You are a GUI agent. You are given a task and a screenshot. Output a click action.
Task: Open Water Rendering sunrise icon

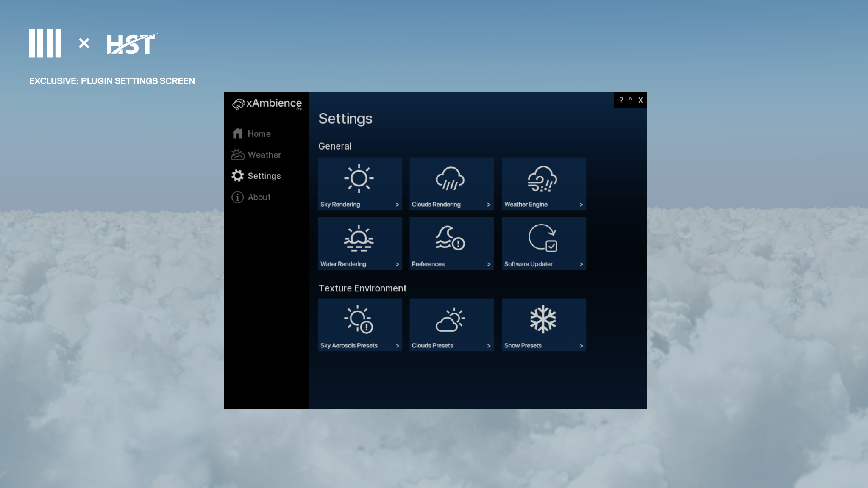(359, 238)
